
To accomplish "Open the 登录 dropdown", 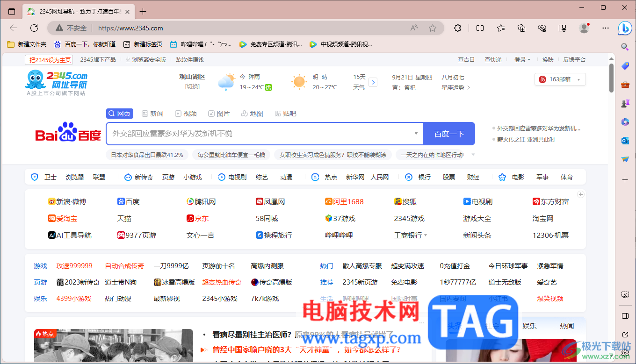I will (x=522, y=60).
